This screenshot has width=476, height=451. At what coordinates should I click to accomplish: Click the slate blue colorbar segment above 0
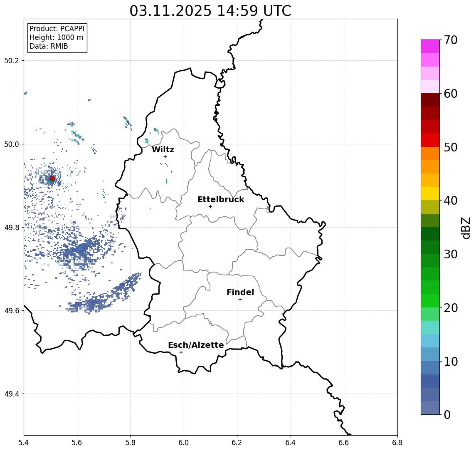coord(430,408)
